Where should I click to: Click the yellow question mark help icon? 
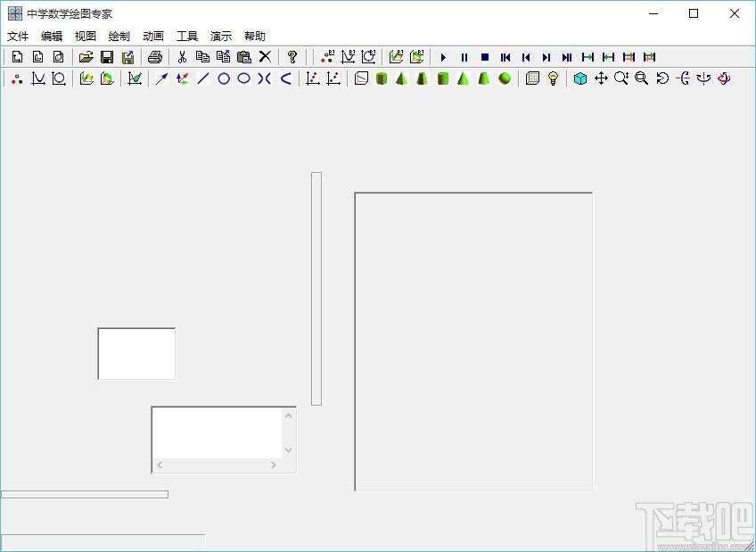coord(292,57)
